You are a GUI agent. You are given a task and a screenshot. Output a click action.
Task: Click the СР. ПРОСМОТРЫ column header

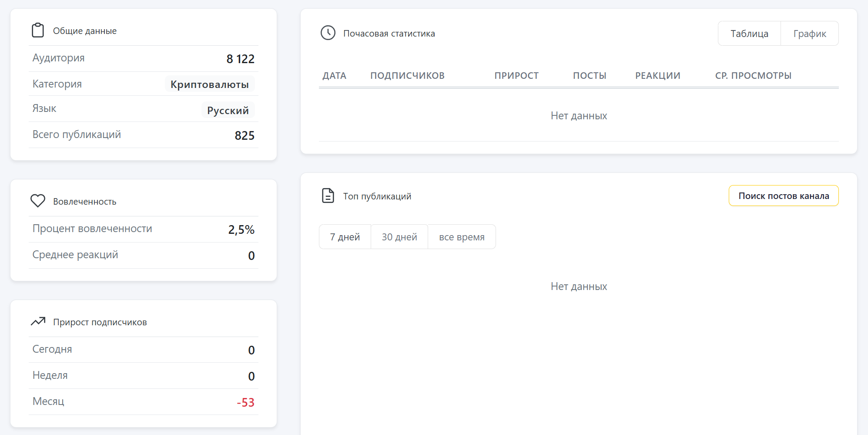click(x=753, y=76)
